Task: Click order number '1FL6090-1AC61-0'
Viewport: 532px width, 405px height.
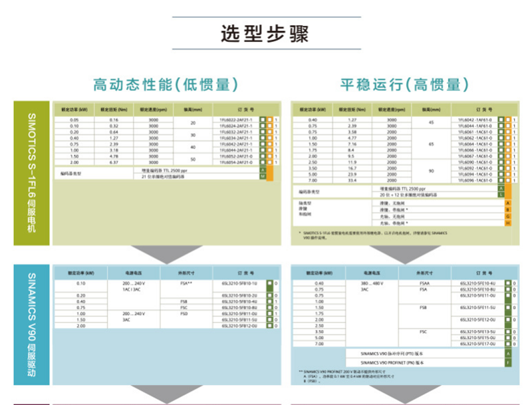Action: click(475, 162)
